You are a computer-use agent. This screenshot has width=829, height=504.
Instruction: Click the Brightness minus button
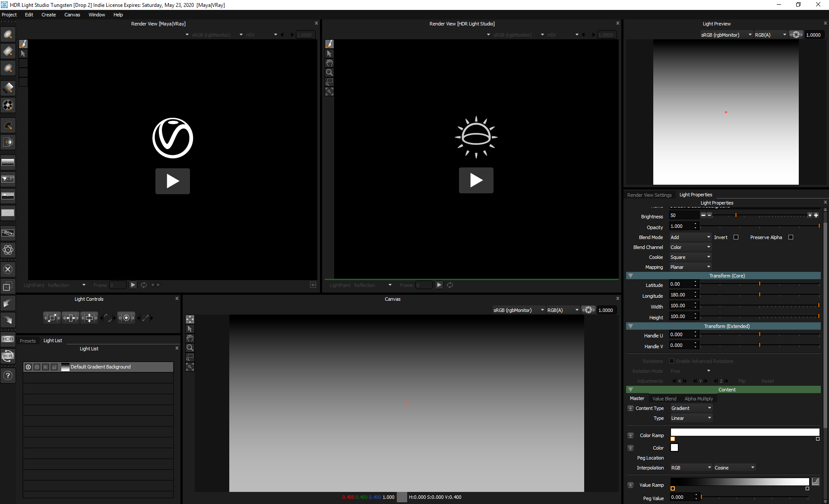tap(709, 215)
